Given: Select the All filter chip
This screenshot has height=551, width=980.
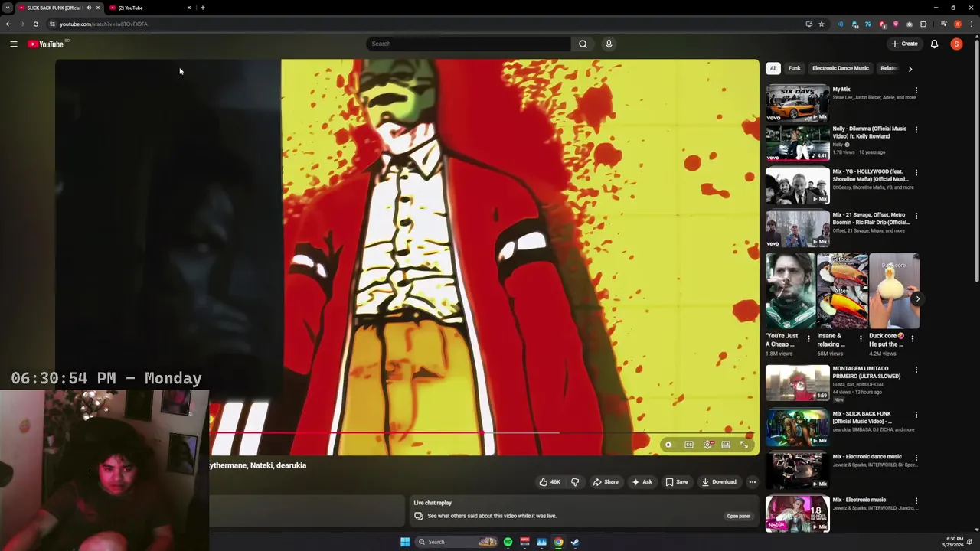Looking at the screenshot, I should pos(773,68).
